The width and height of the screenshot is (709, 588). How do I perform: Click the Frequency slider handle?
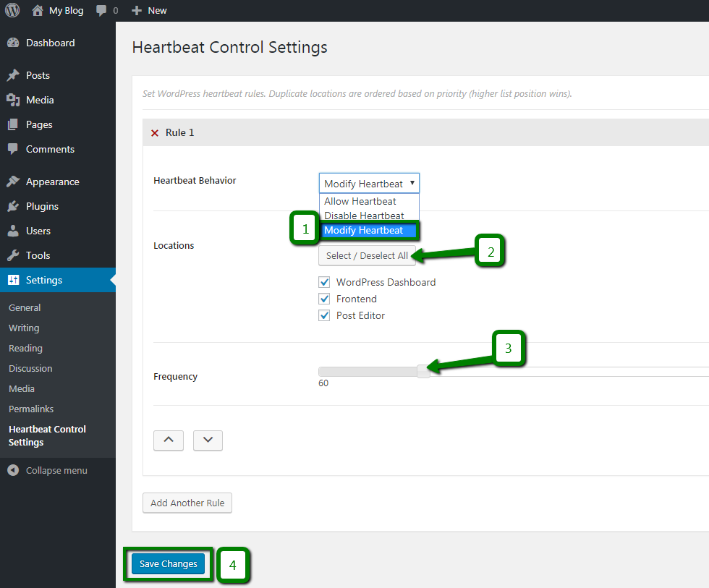[423, 372]
